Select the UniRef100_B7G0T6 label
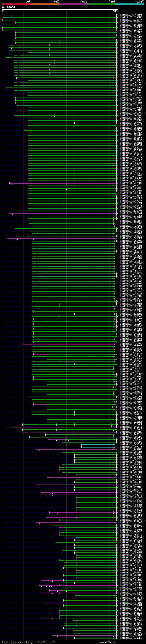The height and width of the screenshot is (644, 146). tap(131, 22)
